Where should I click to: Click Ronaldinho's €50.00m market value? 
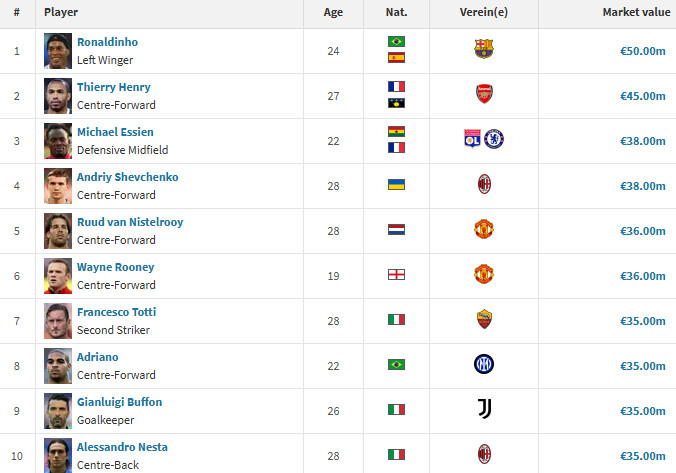pos(642,51)
